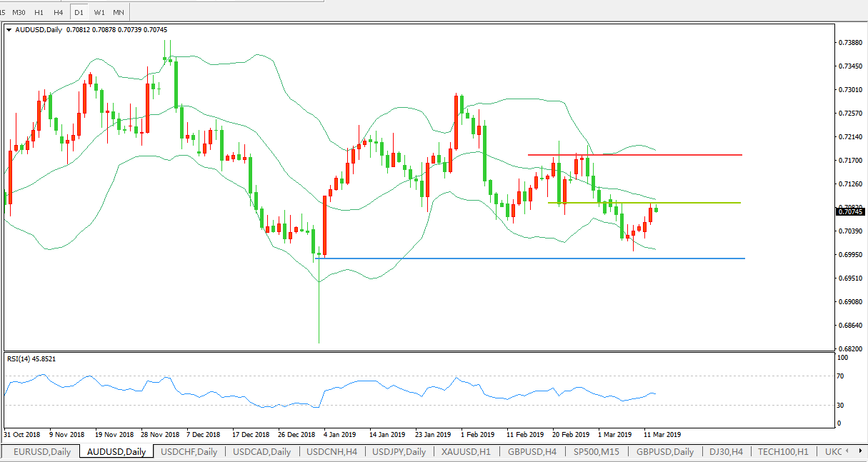Change timeframe to W1 weekly
The height and width of the screenshot is (462, 868).
point(99,12)
